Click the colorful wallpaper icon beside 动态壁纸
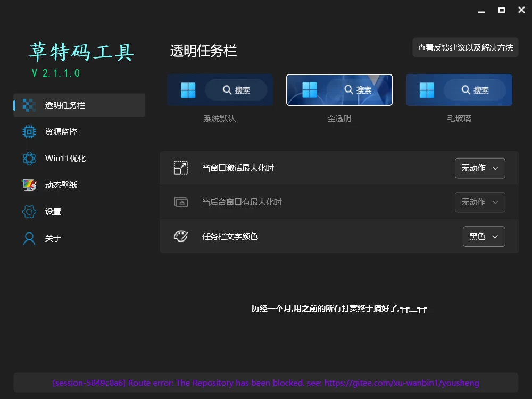This screenshot has width=532, height=399. (29, 185)
